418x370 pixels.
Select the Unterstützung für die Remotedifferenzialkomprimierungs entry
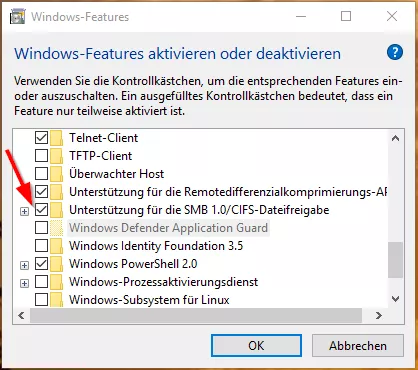[x=228, y=192]
